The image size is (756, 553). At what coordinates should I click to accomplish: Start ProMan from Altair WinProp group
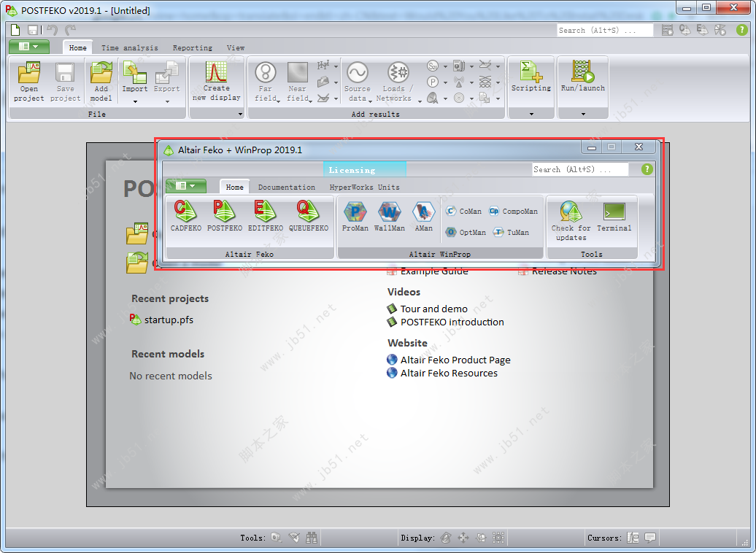click(x=355, y=217)
